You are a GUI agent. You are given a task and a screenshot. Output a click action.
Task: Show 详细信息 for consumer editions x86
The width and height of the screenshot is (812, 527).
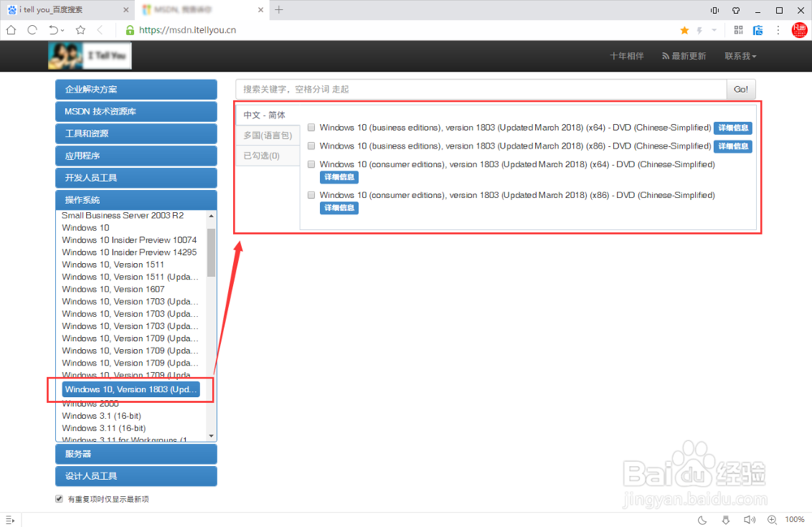[x=339, y=208]
